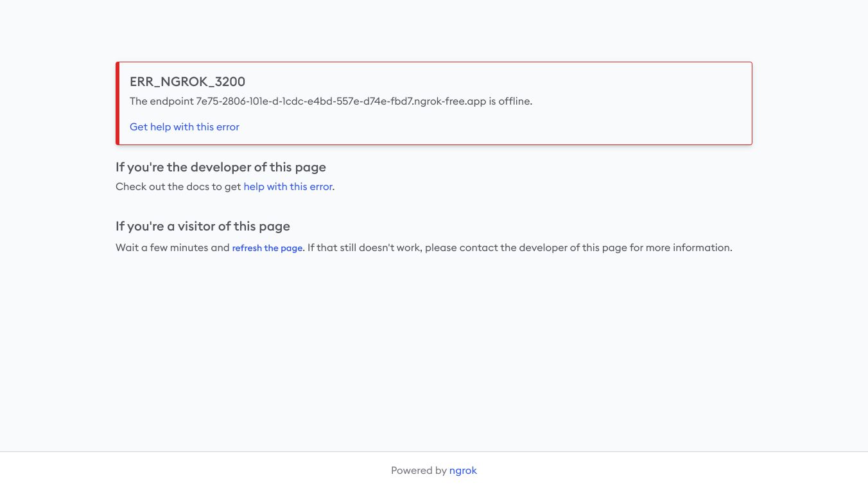Open the "Get help with this error" link

click(184, 127)
